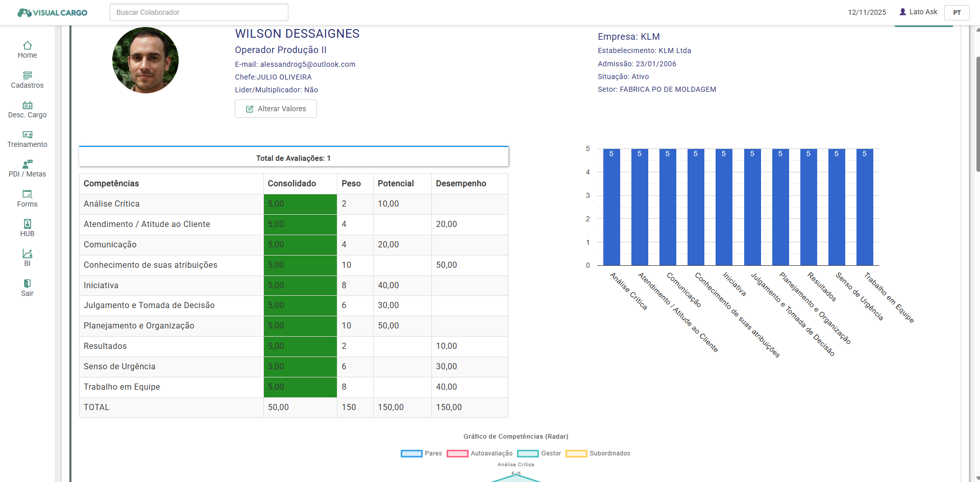Click Wilson Dessaignes profile photo
980x482 pixels.
click(145, 60)
